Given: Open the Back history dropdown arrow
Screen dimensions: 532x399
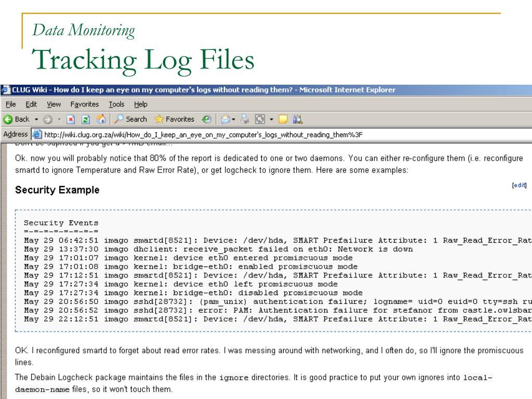Looking at the screenshot, I should click(36, 119).
